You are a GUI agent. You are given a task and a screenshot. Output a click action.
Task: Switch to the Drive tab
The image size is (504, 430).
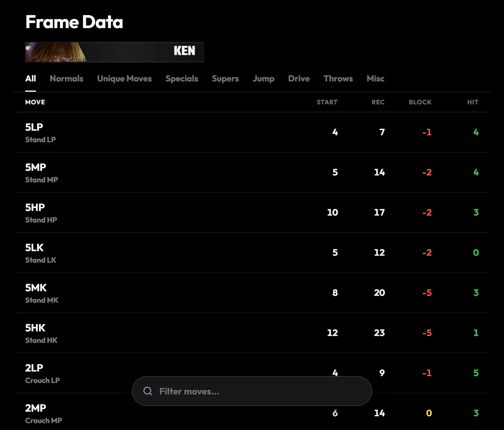(299, 78)
